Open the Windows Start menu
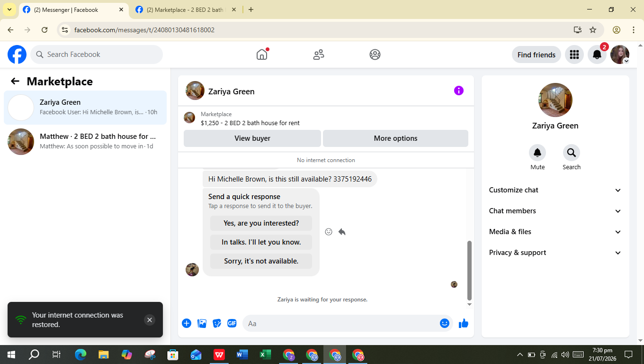Image resolution: width=644 pixels, height=364 pixels. 11,355
